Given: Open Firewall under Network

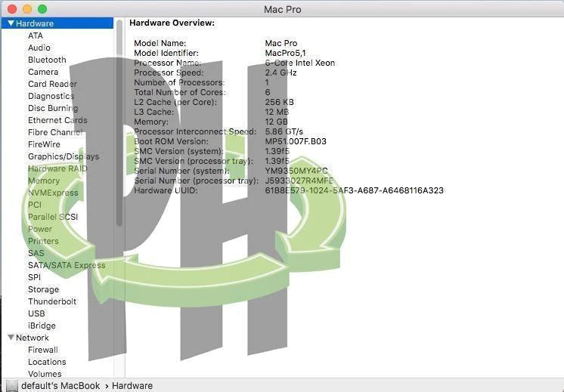Looking at the screenshot, I should [43, 350].
